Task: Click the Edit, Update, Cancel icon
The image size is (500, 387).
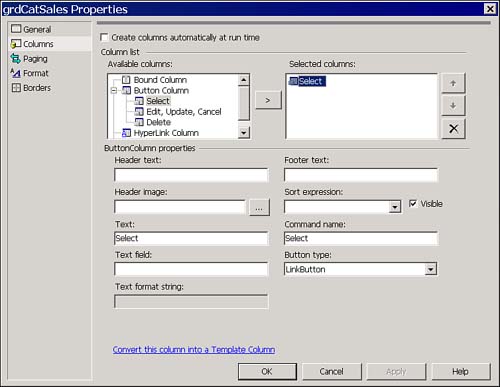Action: [139, 112]
